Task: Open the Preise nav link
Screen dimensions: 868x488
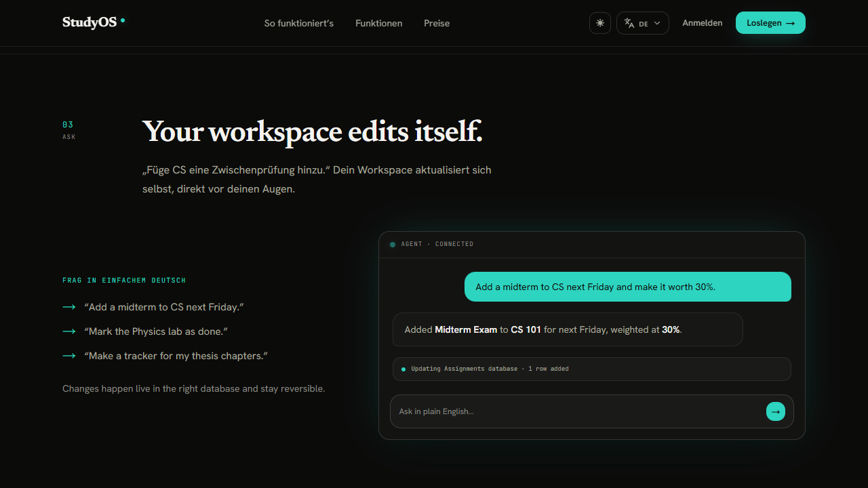Action: tap(437, 23)
